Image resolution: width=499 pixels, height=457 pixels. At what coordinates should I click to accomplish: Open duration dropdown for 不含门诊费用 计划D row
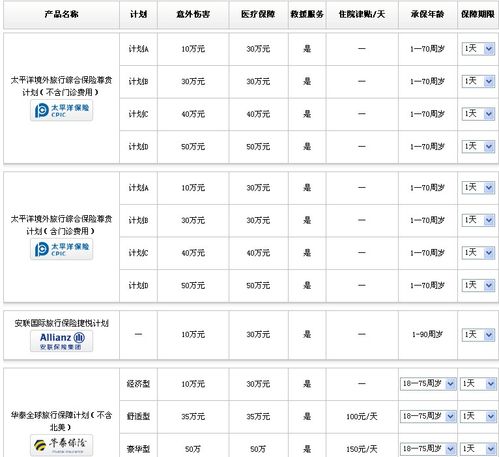point(478,146)
